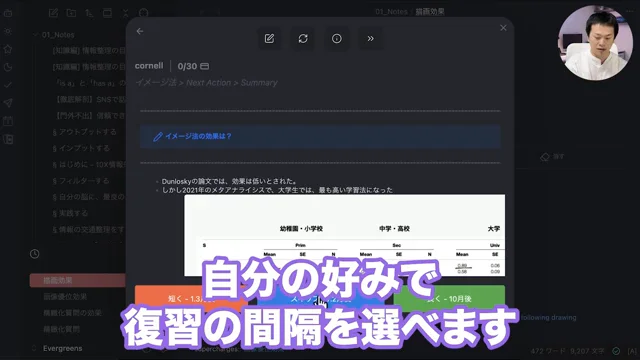The image size is (640, 360).
Task: Click the new folder icon in sidebar toolbar
Action: point(71,13)
